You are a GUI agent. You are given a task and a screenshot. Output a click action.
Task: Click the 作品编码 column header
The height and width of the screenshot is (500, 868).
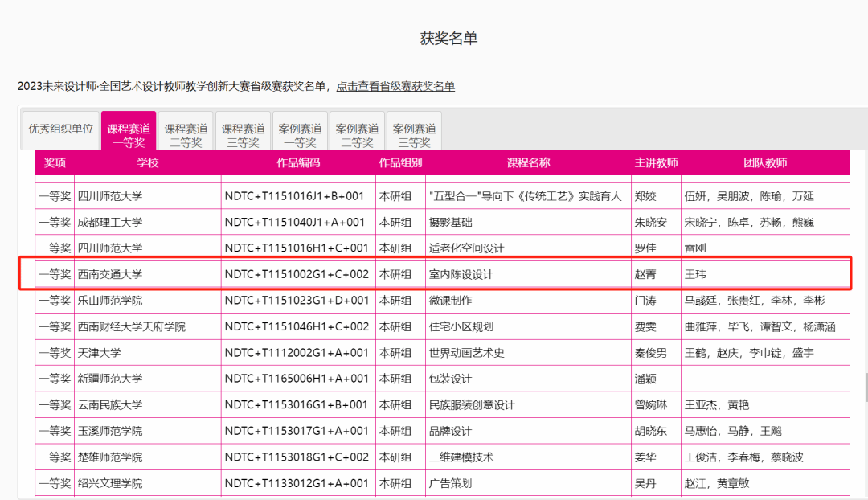coord(298,163)
